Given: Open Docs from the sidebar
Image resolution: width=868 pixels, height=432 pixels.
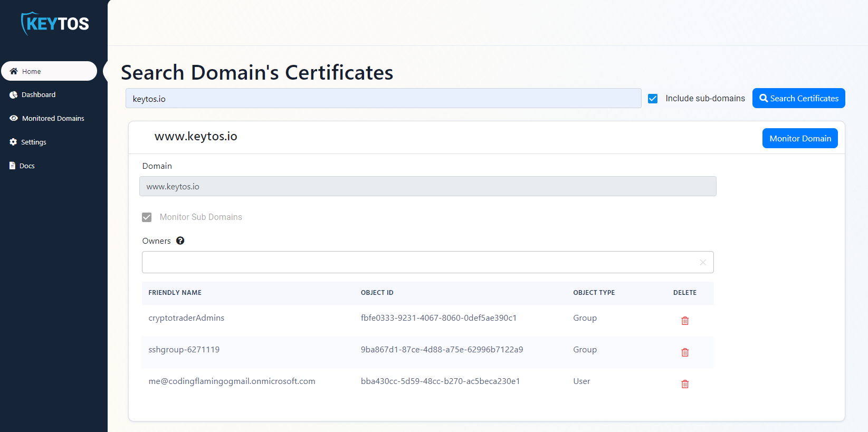Looking at the screenshot, I should (x=22, y=166).
